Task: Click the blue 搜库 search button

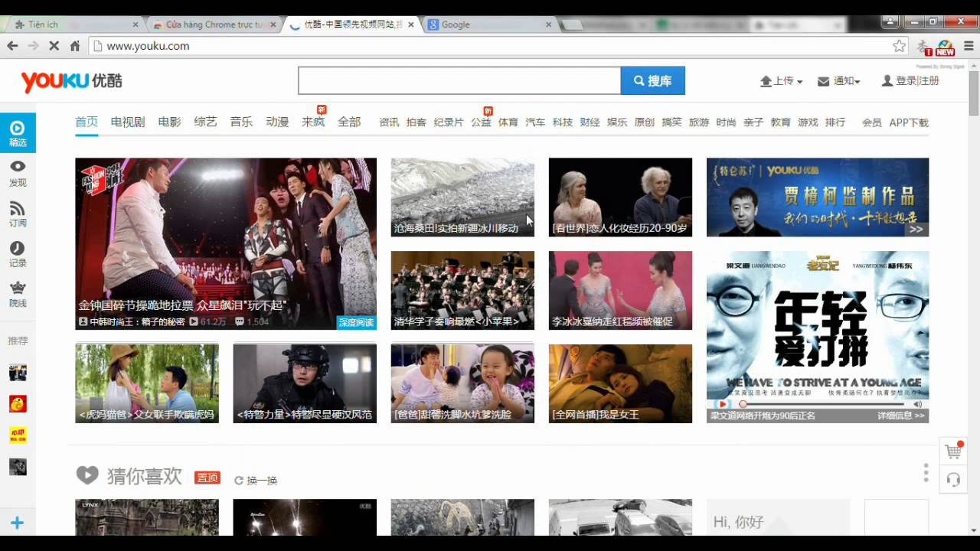Action: coord(652,81)
